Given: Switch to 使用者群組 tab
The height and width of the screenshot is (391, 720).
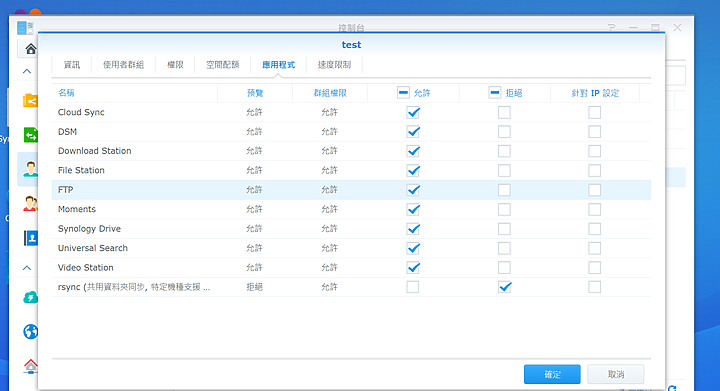Looking at the screenshot, I should click(123, 65).
